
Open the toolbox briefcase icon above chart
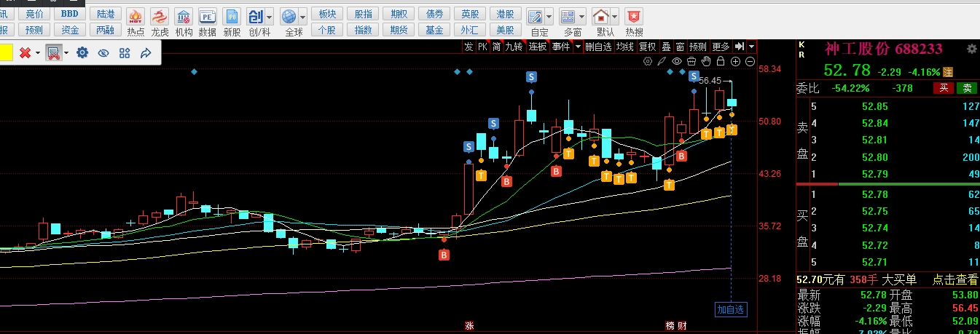pyautogui.click(x=691, y=61)
